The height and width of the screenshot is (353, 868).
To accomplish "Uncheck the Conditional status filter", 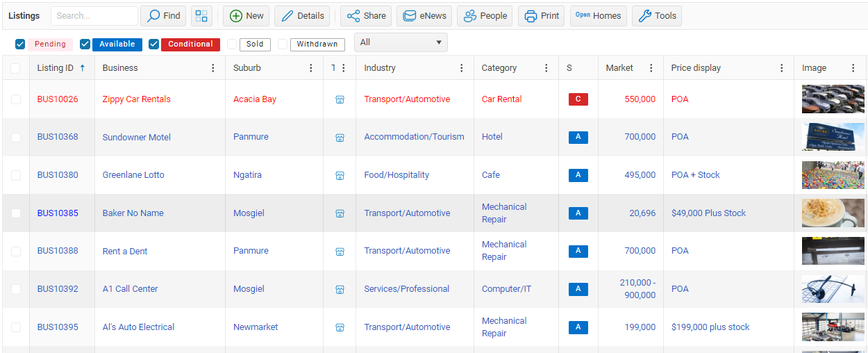I will (153, 44).
